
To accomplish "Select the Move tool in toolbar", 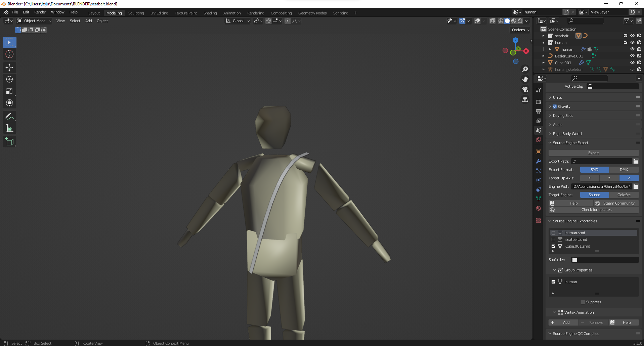I will point(9,68).
